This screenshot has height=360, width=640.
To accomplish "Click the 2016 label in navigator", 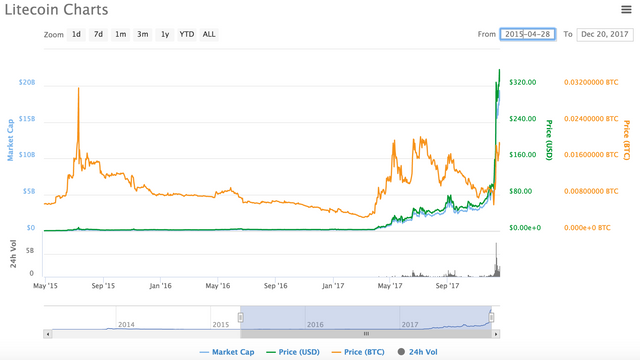I will point(315,324).
